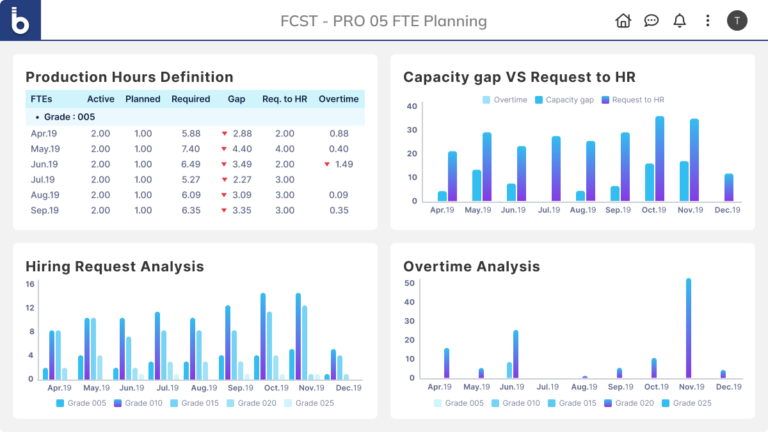Toggle Capacity gap legend series
Image resolution: width=768 pixels, height=432 pixels.
click(563, 100)
